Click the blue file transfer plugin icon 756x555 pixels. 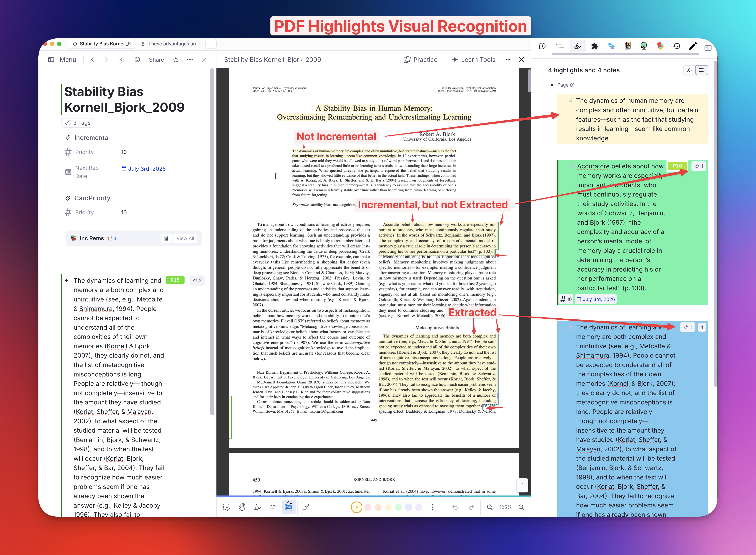(x=611, y=46)
